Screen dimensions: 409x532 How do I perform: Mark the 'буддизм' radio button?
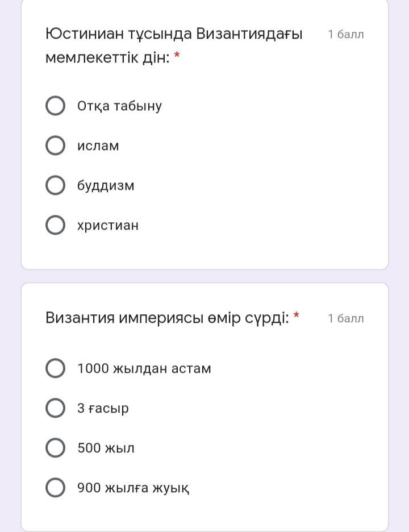click(x=55, y=185)
